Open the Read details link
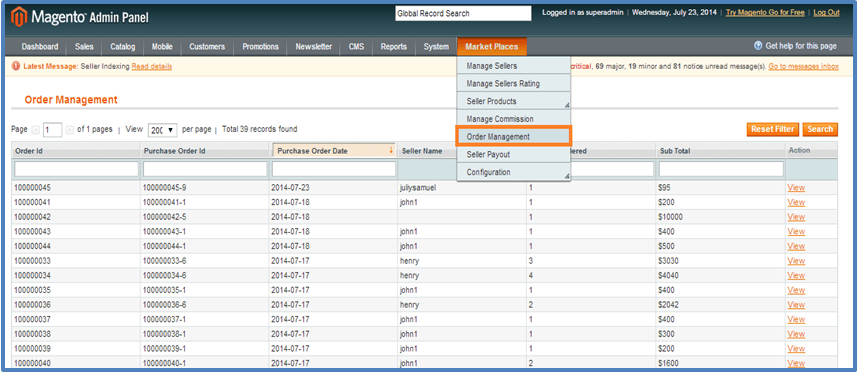 (152, 67)
